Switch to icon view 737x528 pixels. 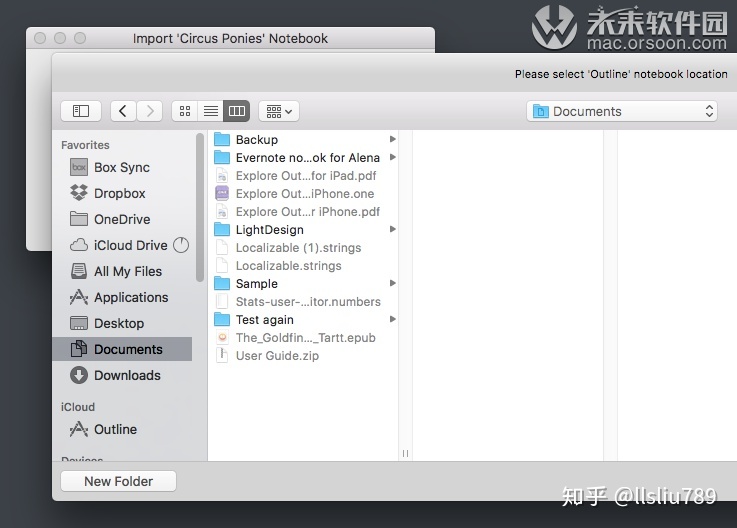click(185, 111)
